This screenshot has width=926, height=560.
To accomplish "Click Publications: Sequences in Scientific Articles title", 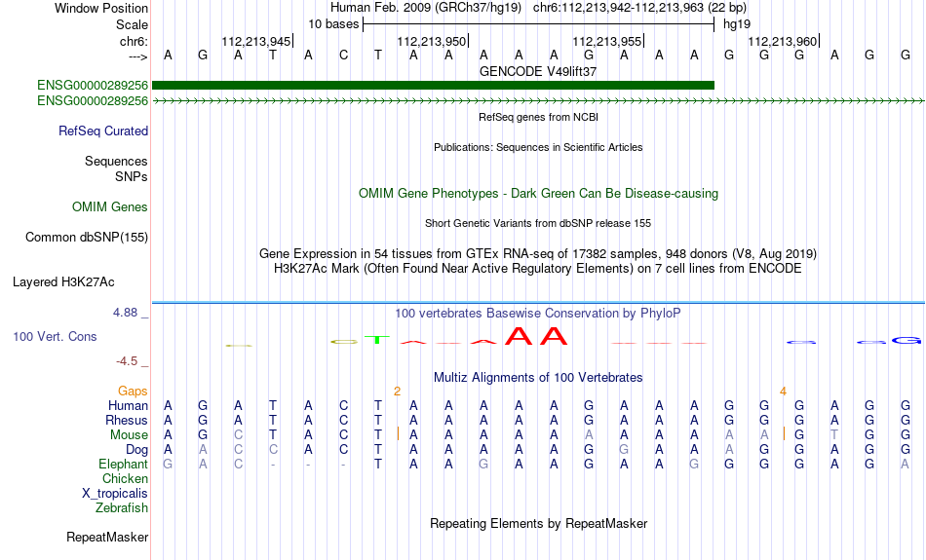I will pyautogui.click(x=538, y=147).
